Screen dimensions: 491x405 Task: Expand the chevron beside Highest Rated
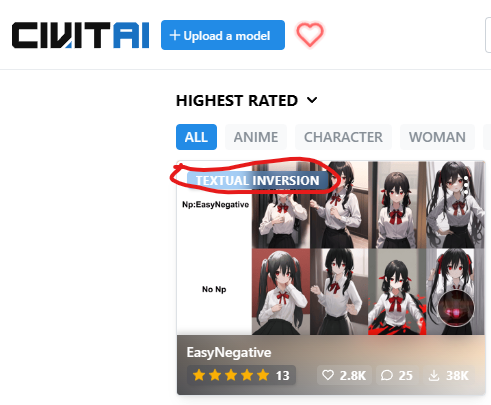coord(312,100)
